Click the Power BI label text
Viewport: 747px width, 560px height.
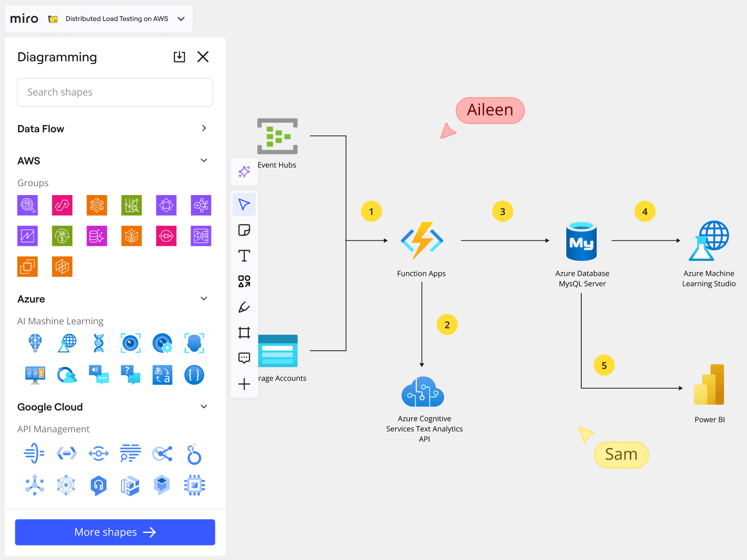(x=710, y=420)
